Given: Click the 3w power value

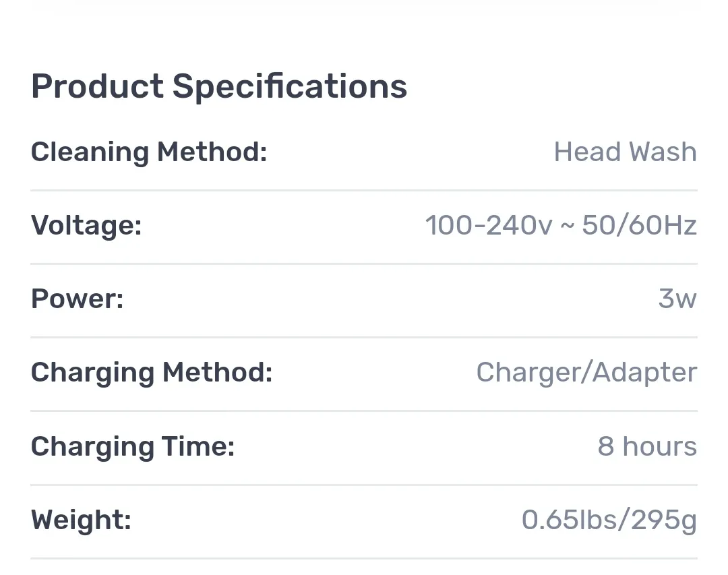Looking at the screenshot, I should coord(677,299).
